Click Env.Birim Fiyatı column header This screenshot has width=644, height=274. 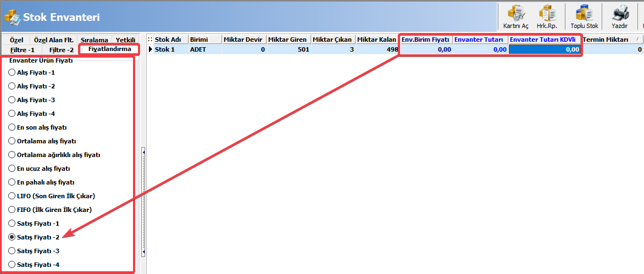click(x=426, y=40)
